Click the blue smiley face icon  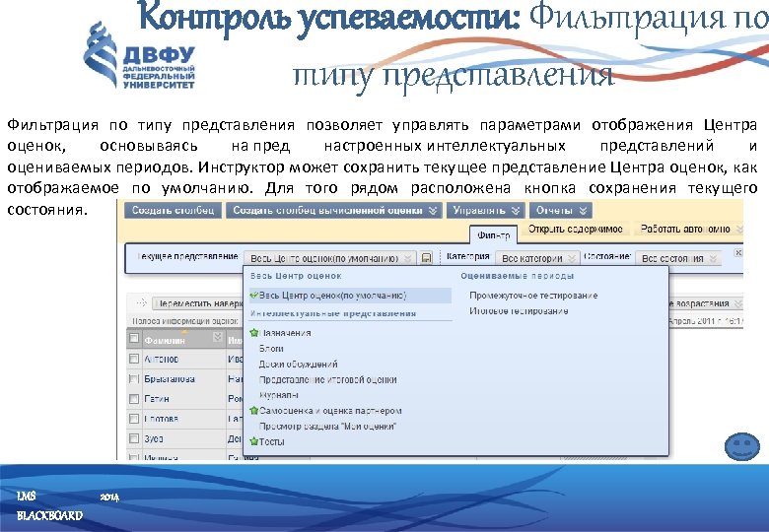pyautogui.click(x=741, y=446)
